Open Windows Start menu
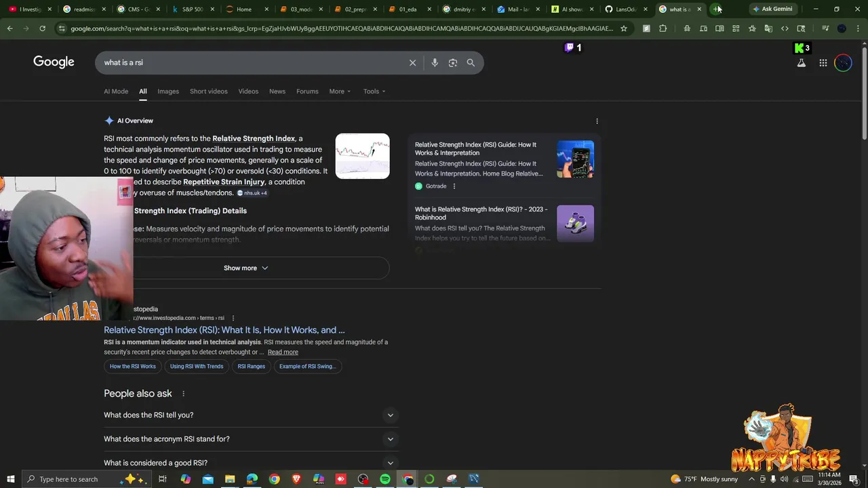 click(11, 479)
